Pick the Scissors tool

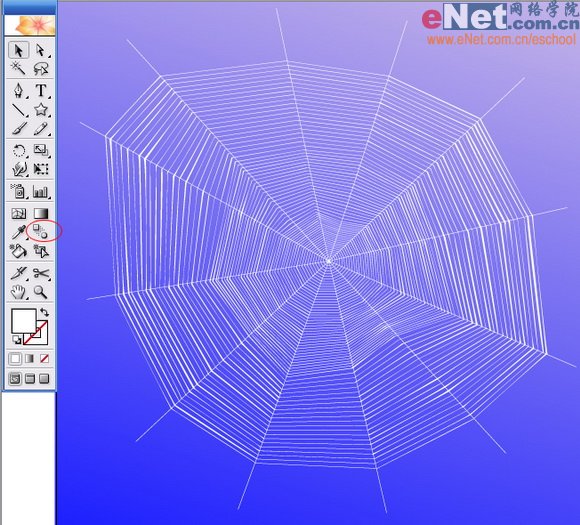tap(41, 274)
